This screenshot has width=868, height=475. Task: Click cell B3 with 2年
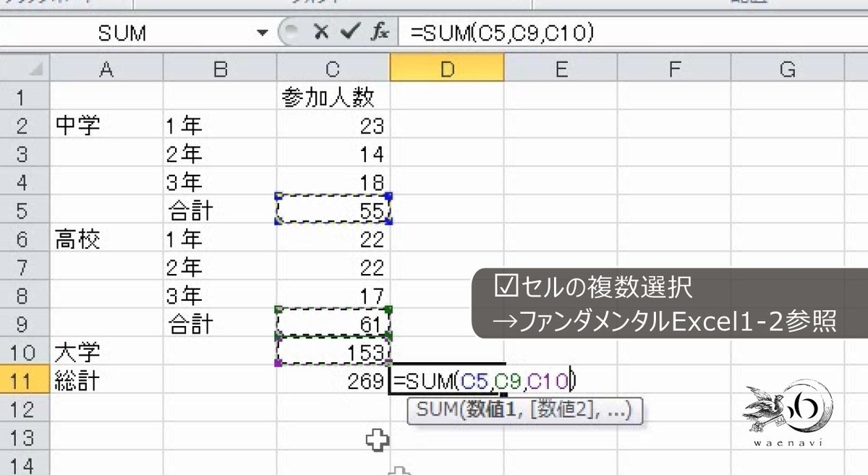pyautogui.click(x=220, y=154)
